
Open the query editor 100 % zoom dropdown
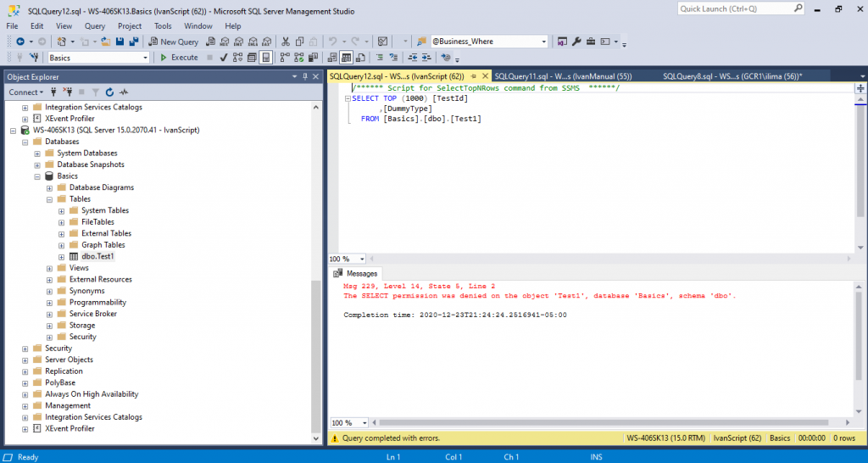362,259
